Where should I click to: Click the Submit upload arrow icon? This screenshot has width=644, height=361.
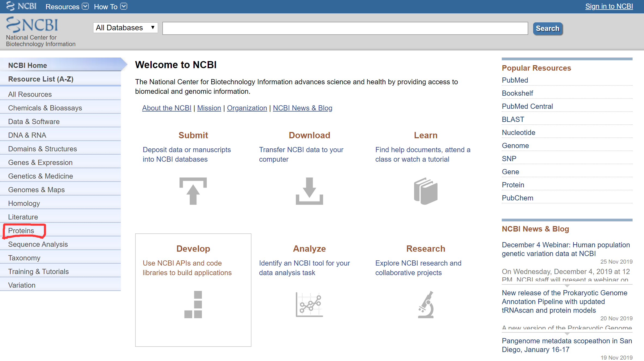[193, 191]
